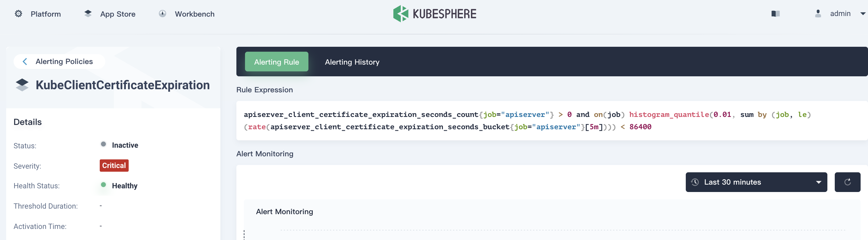
Task: Click the rule expression code block
Action: click(552, 121)
